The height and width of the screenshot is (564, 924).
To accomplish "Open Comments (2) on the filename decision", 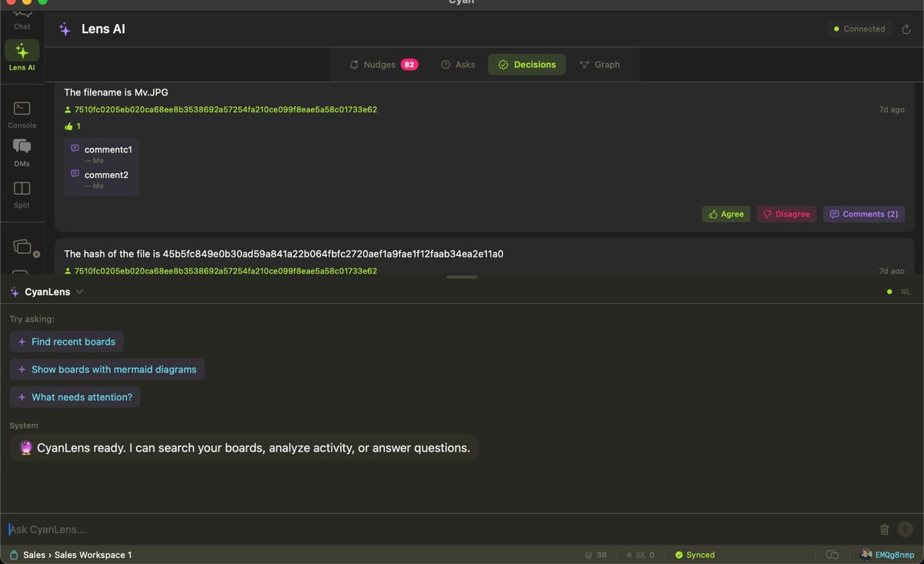I will coord(863,213).
